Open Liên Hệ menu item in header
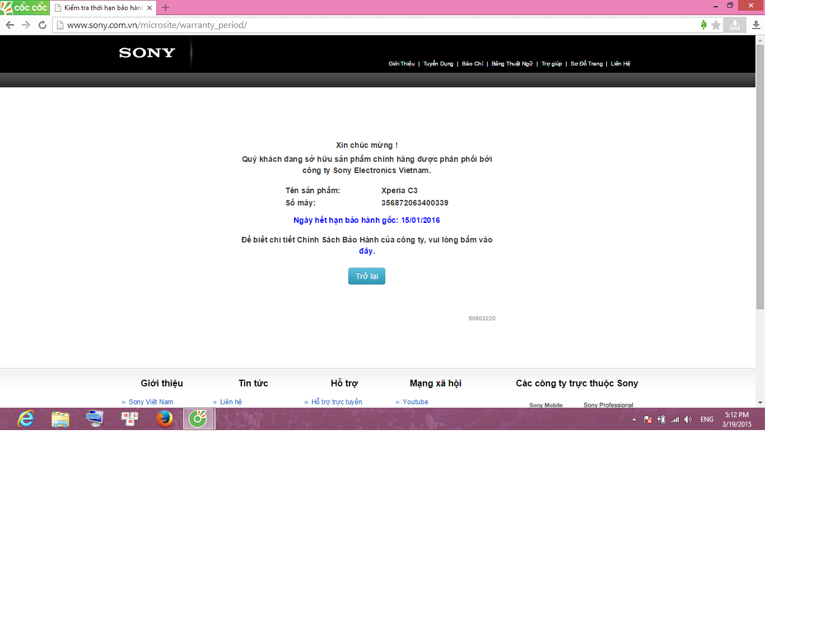The width and height of the screenshot is (840, 630). [620, 64]
